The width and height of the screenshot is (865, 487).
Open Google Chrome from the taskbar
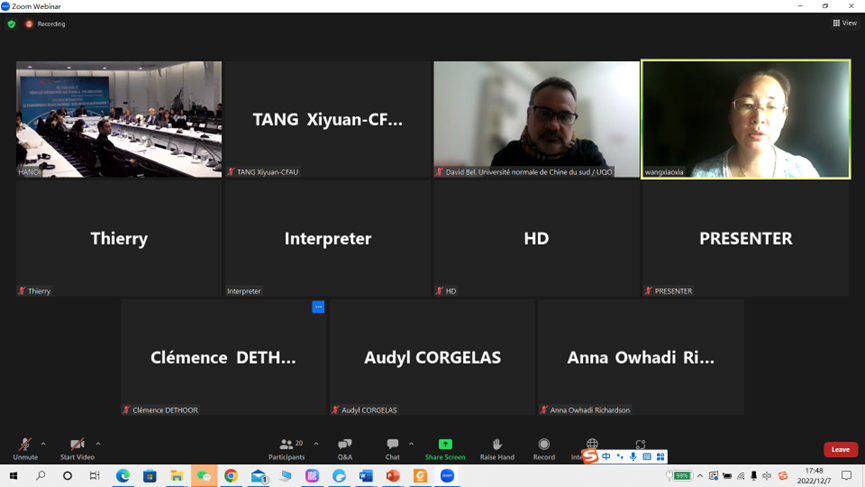tap(231, 476)
